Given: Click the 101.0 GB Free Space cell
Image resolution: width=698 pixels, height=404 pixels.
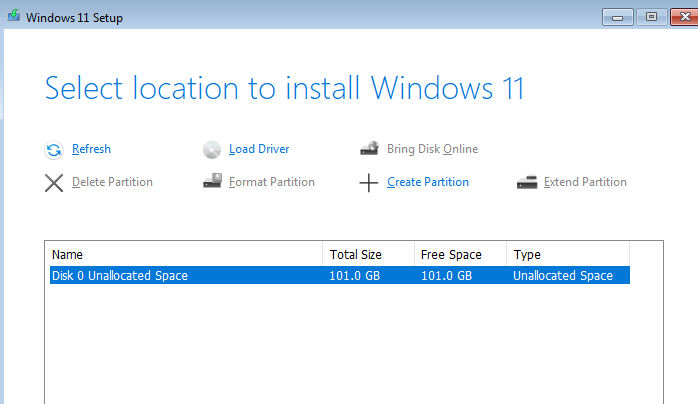Looking at the screenshot, I should (x=446, y=276).
